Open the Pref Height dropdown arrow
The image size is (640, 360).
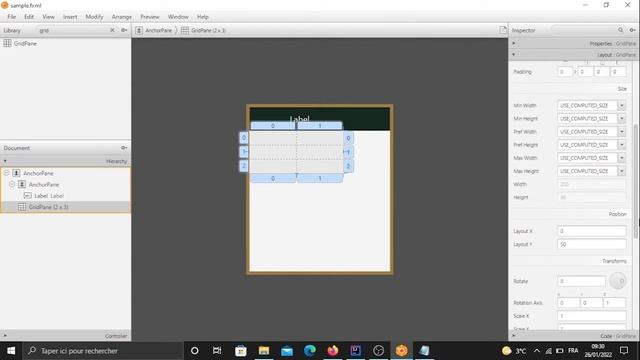click(x=622, y=145)
